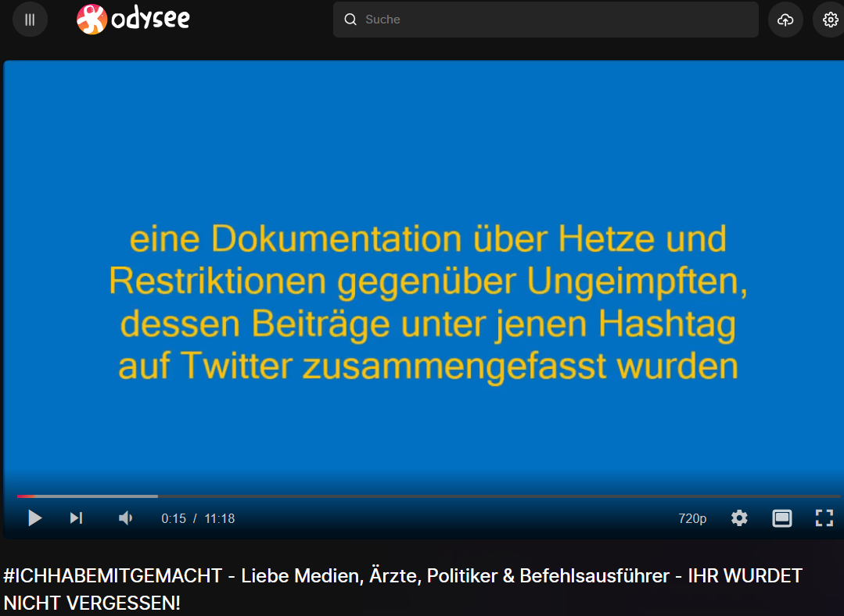Go to the Odysee home logo
Viewport: 844px width, 616px height.
(133, 20)
